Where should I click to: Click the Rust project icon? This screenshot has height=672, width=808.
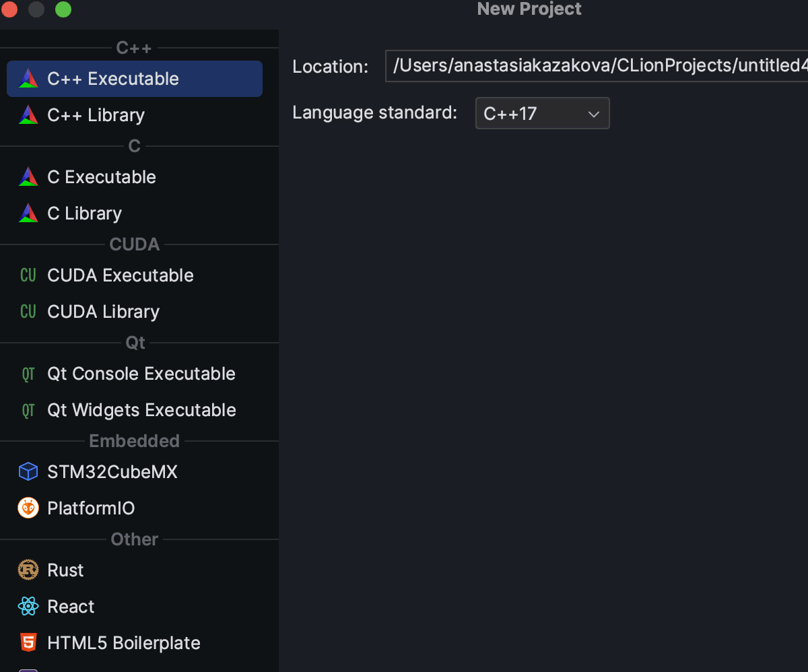tap(28, 570)
